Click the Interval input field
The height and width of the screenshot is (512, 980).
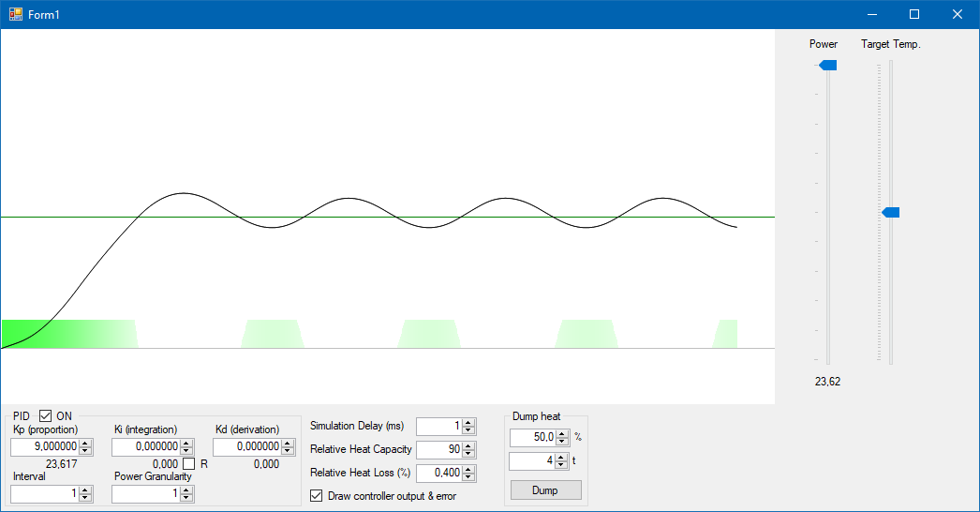(45, 494)
